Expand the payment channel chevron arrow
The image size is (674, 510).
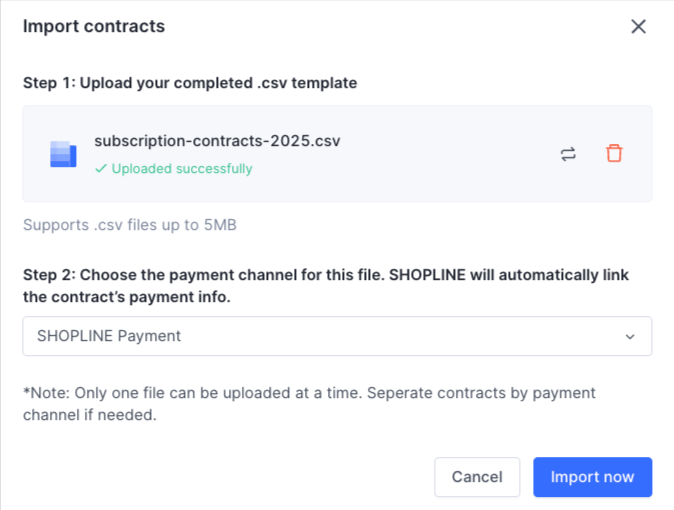tap(630, 337)
